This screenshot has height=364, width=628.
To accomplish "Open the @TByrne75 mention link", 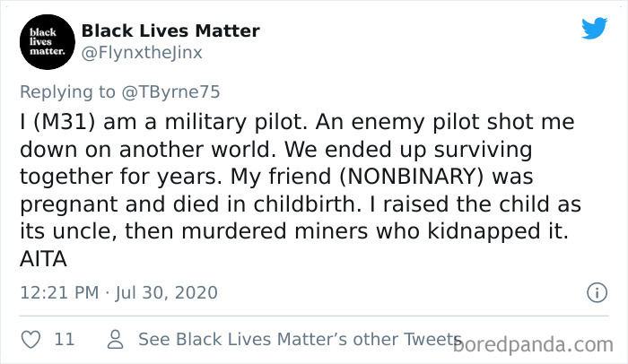I will (x=170, y=91).
